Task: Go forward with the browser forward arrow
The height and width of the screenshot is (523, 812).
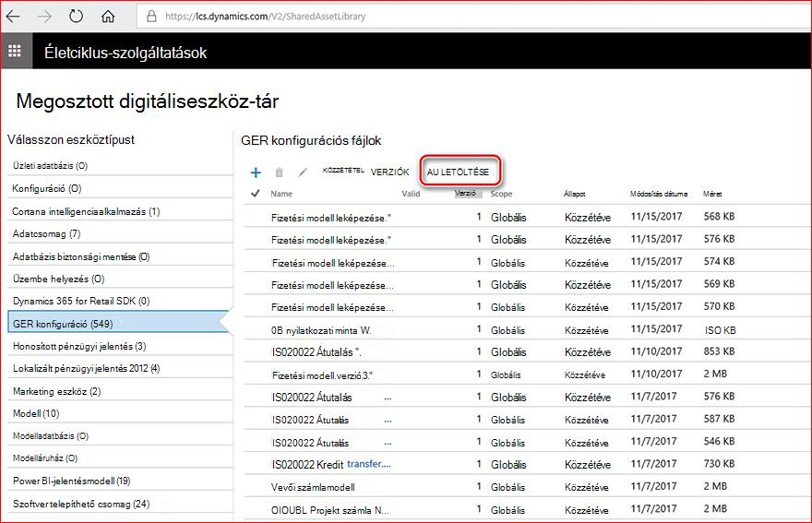Action: pyautogui.click(x=44, y=16)
